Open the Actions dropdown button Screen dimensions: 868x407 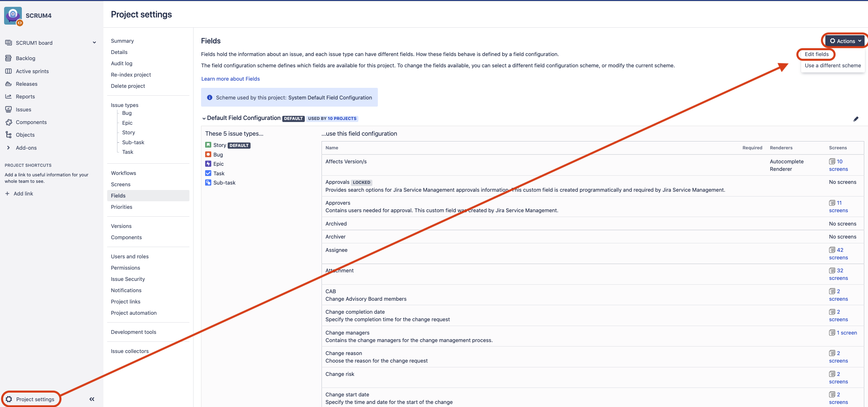pyautogui.click(x=845, y=41)
